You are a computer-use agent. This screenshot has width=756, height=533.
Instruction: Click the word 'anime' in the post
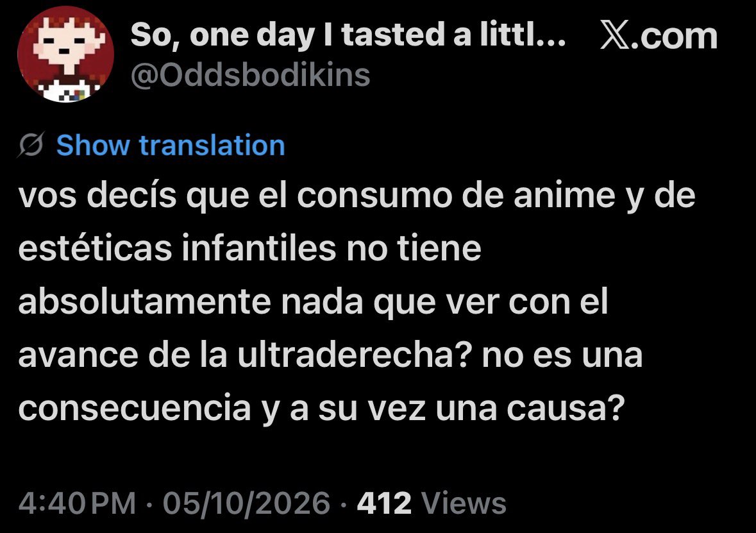pos(564,196)
